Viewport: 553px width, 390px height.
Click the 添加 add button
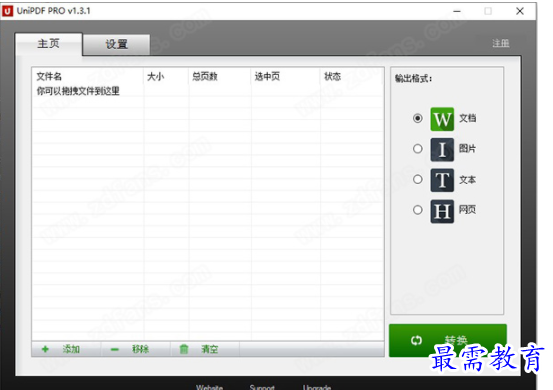coord(66,349)
